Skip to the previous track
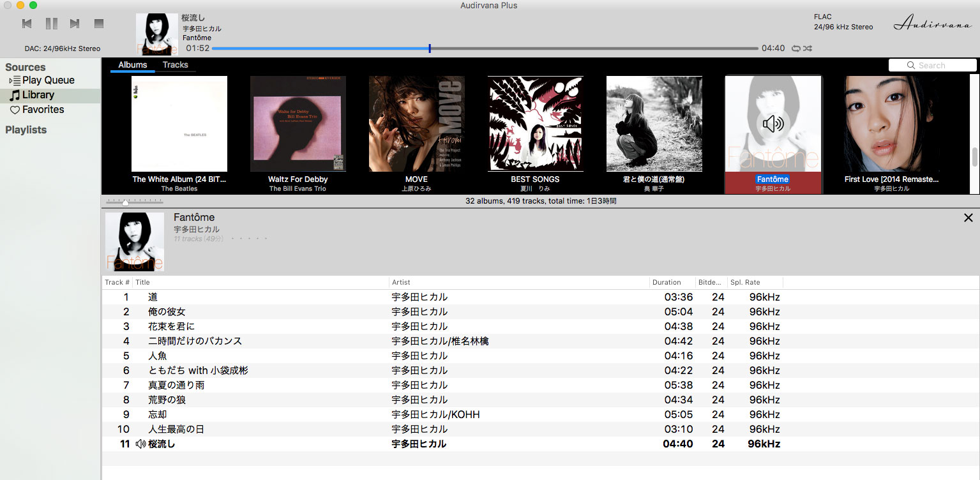 point(27,24)
